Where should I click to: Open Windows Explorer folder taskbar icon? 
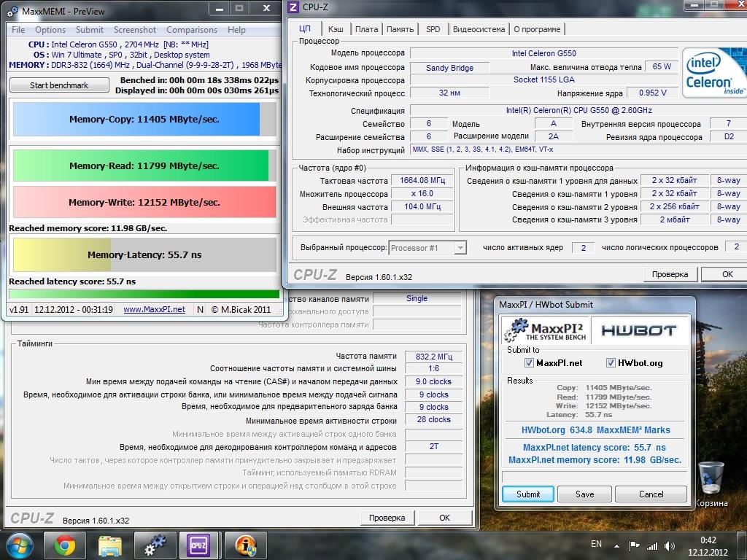point(110,545)
